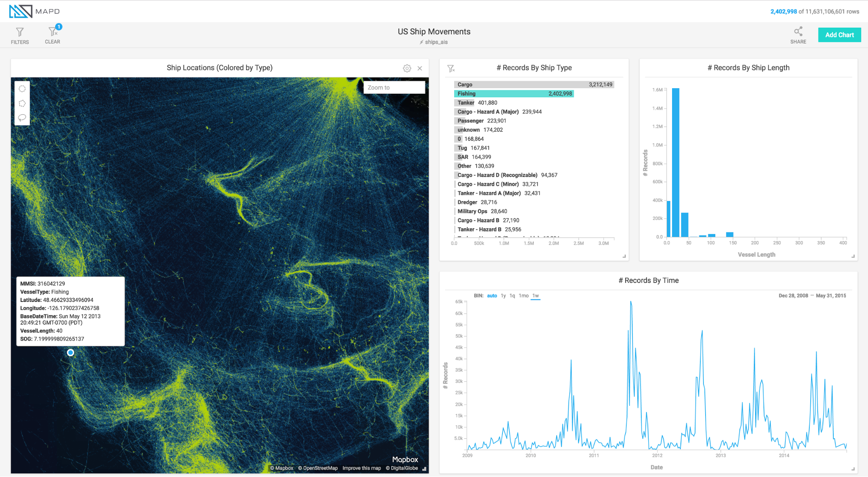Click the May 31, 2015 end date
This screenshot has height=477, width=868.
click(x=831, y=296)
